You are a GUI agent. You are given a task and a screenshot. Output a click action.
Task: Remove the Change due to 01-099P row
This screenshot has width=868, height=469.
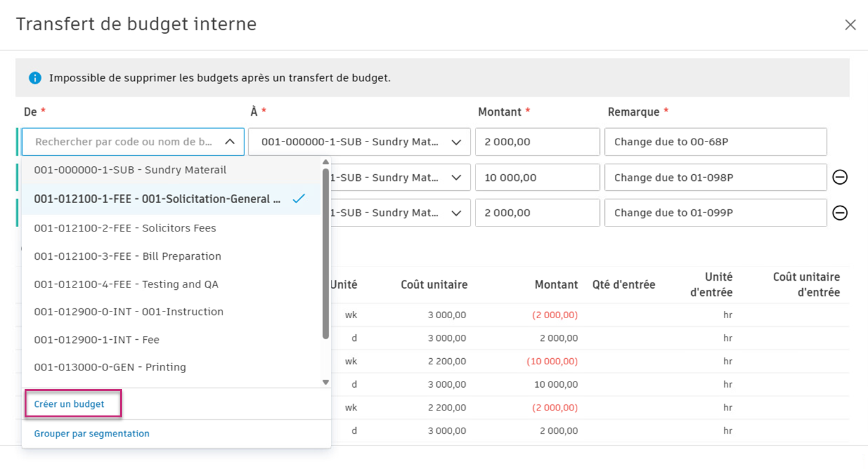coord(840,213)
